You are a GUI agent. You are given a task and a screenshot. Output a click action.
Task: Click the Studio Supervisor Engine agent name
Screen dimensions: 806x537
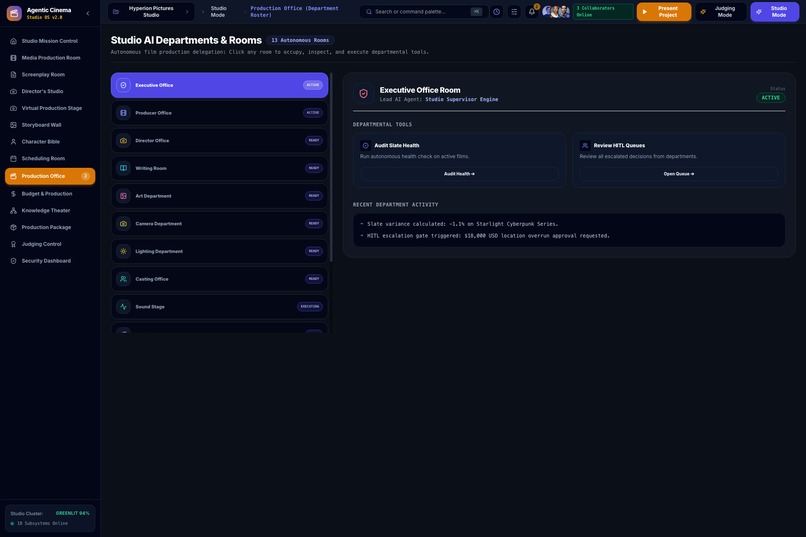click(x=462, y=100)
